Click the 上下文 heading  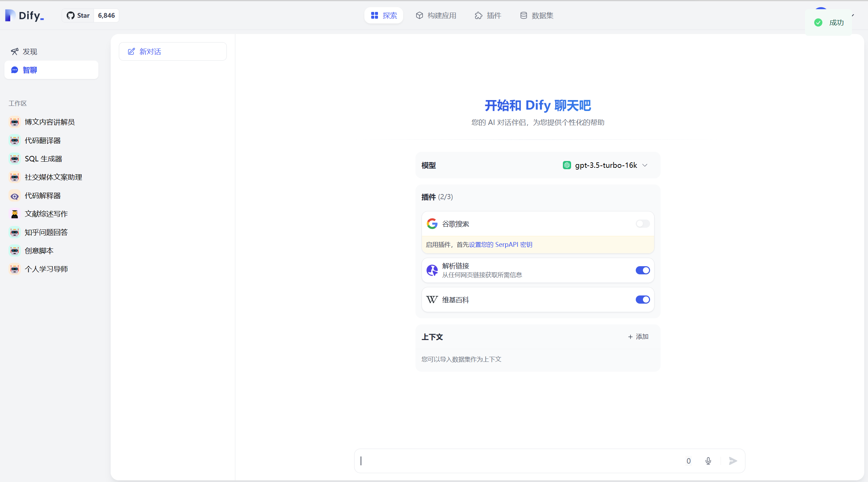click(432, 337)
